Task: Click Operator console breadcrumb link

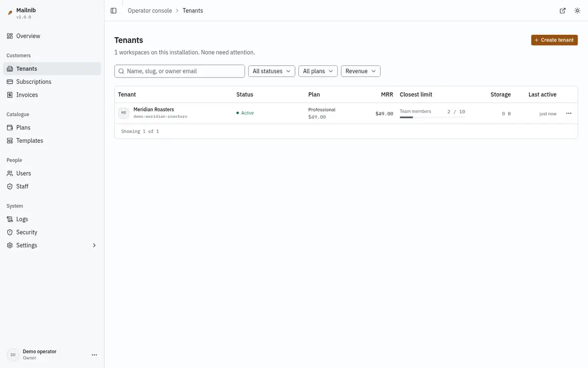Action: 150,11
